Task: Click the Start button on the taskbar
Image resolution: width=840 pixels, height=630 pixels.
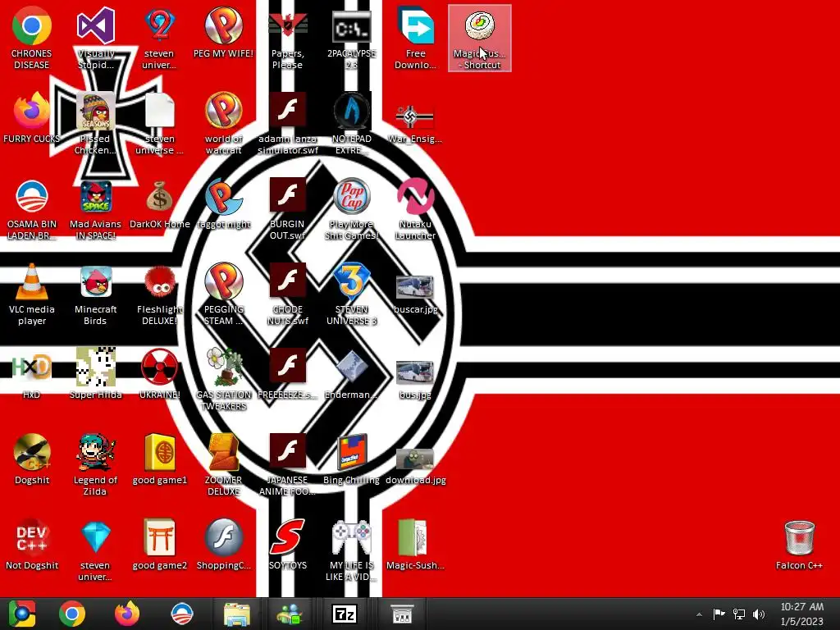Action: pyautogui.click(x=22, y=614)
